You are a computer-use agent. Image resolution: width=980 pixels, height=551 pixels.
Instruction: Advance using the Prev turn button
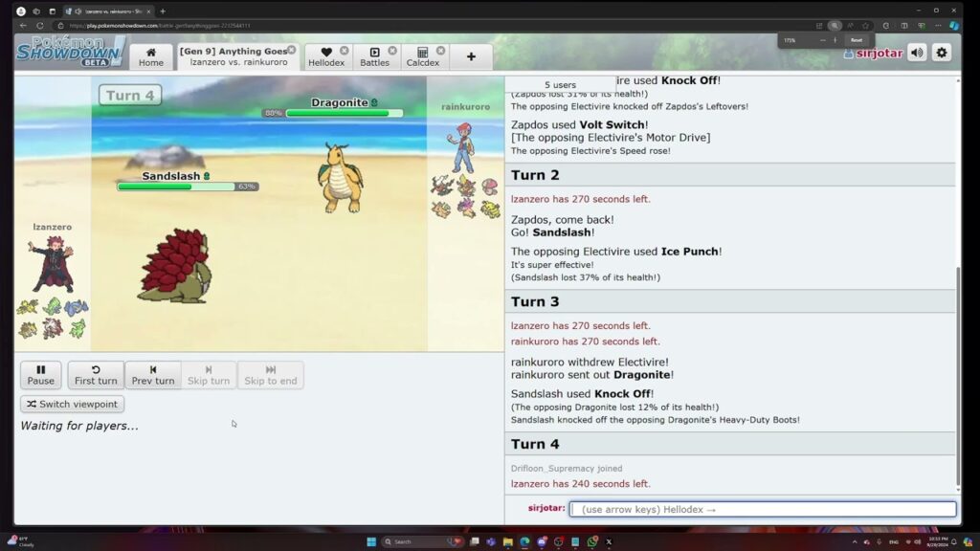coord(152,374)
